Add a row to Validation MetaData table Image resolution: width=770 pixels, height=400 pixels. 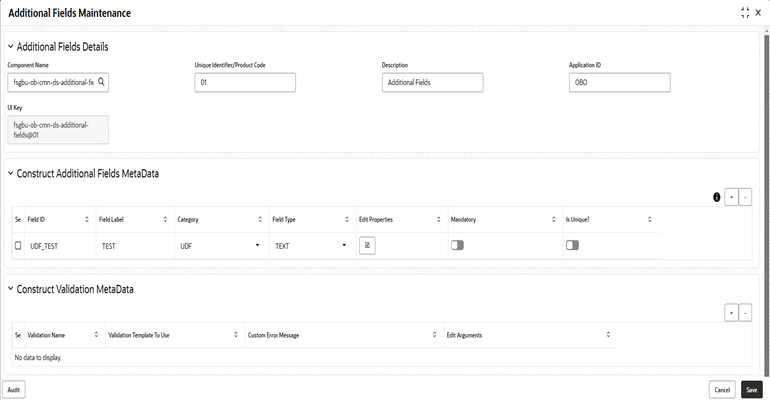point(731,313)
